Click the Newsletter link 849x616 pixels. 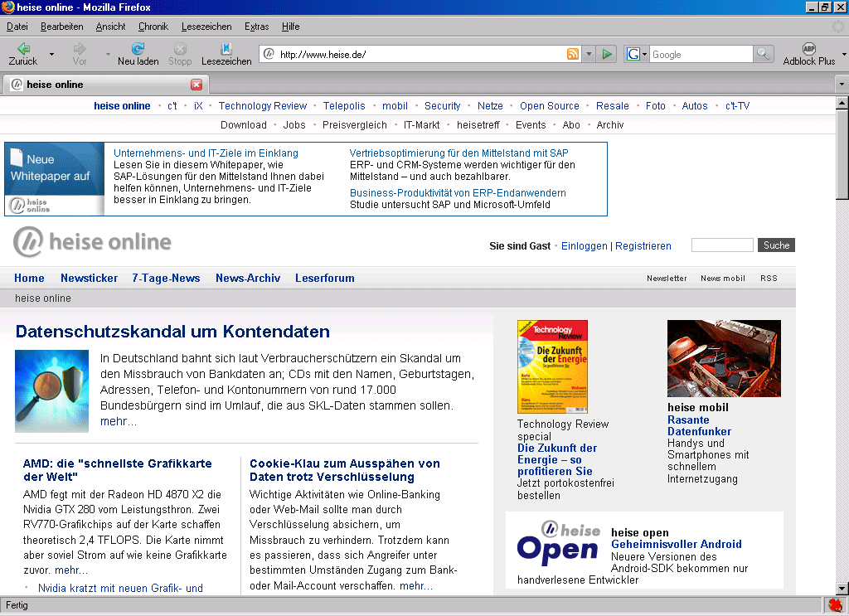[667, 279]
